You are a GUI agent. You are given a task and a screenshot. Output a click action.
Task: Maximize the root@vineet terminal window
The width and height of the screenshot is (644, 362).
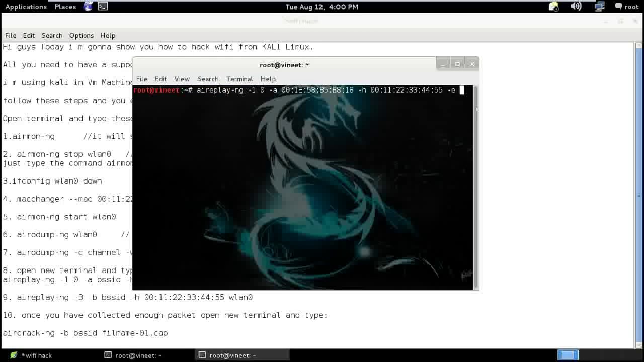457,64
